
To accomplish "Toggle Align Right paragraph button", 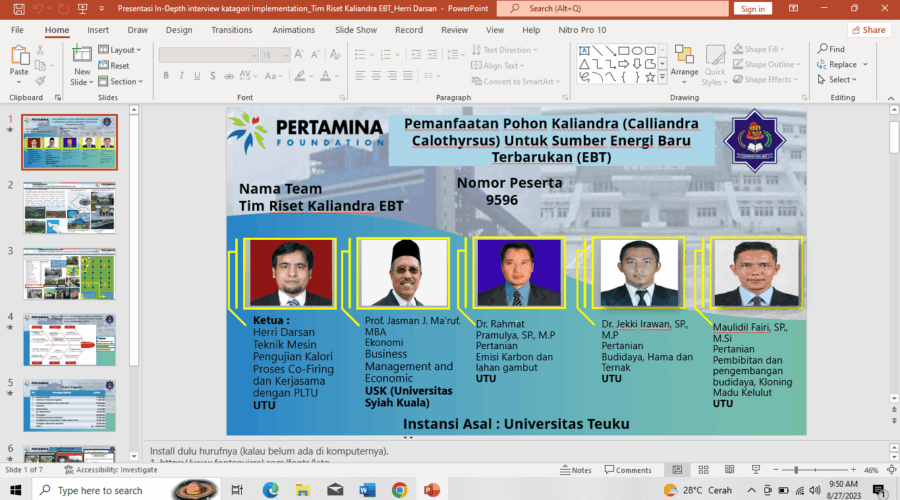I will tap(392, 76).
